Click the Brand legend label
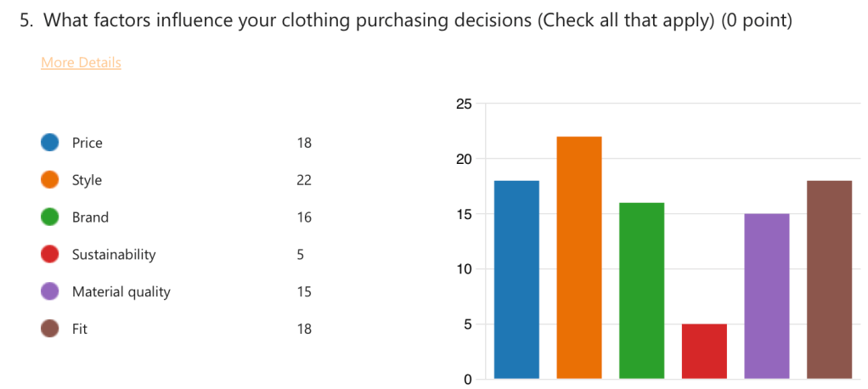 click(90, 217)
